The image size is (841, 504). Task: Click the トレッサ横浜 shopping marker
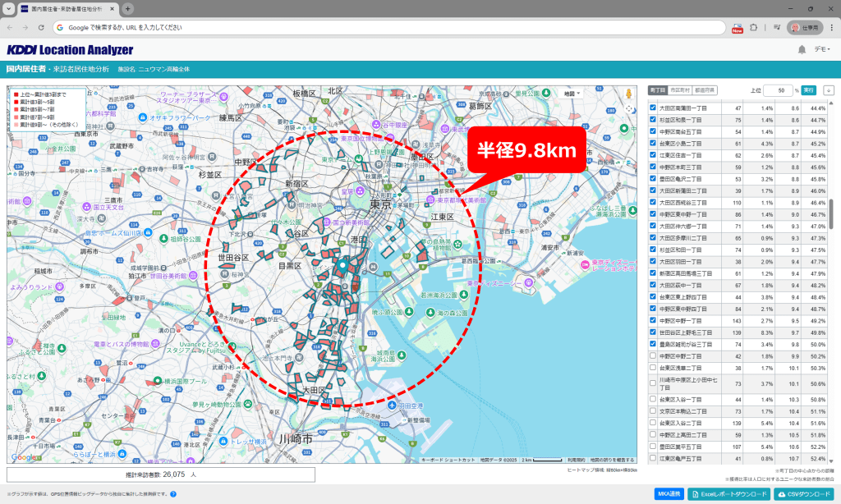[x=223, y=442]
